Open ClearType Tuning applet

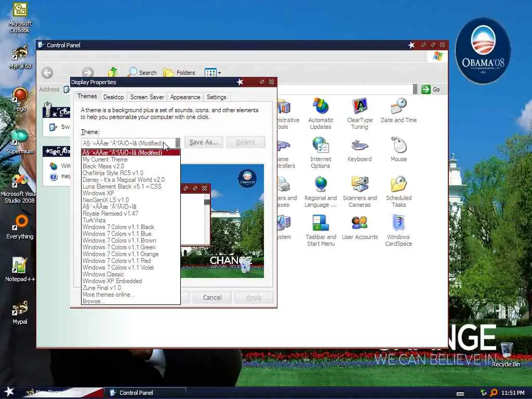click(x=360, y=114)
